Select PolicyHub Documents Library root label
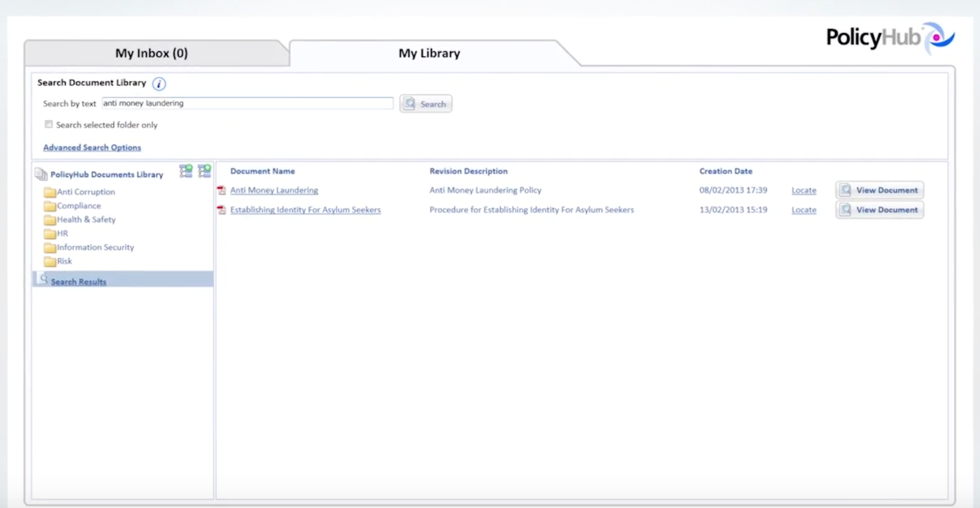Image resolution: width=980 pixels, height=508 pixels. point(107,175)
